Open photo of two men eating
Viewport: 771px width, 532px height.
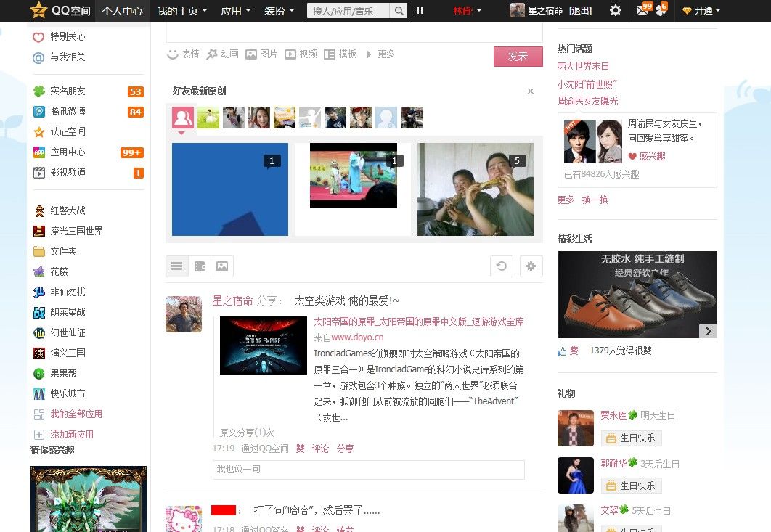tap(476, 189)
